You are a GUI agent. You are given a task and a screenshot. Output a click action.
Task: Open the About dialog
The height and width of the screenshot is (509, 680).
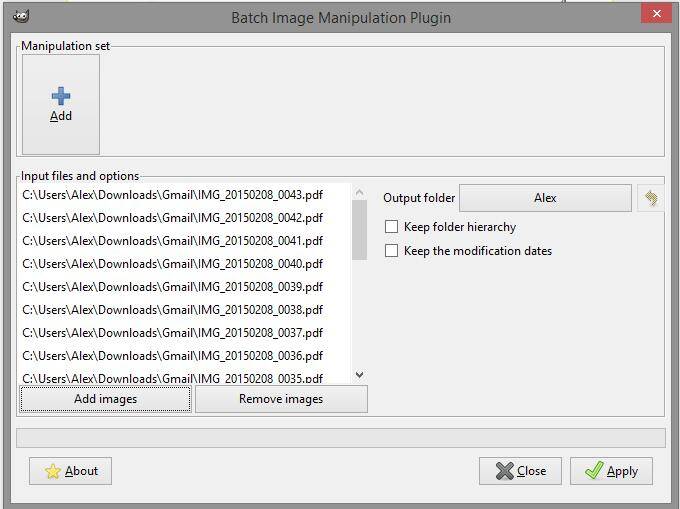click(x=70, y=471)
